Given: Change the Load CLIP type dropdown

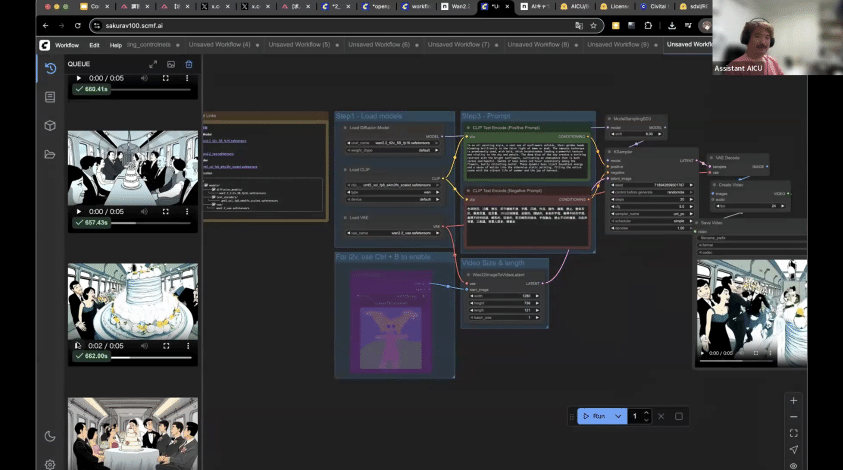Looking at the screenshot, I should 393,192.
